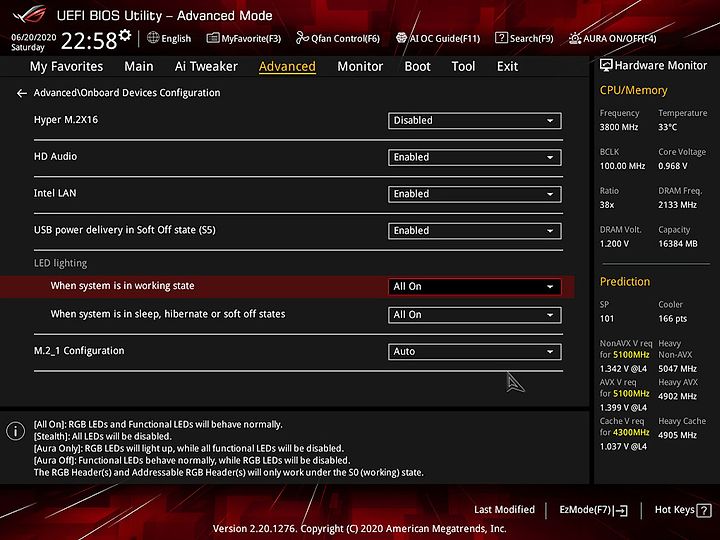
Task: Click the ROG logo icon
Action: coord(29,14)
